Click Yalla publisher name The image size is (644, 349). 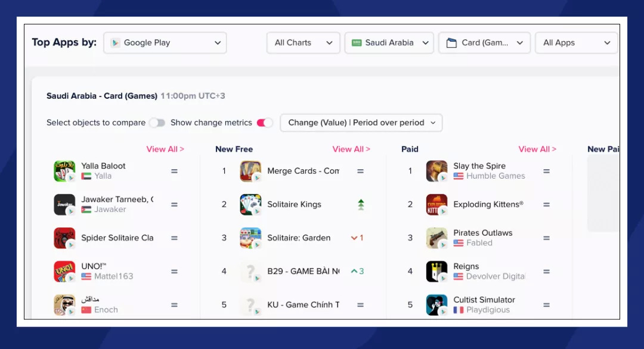click(103, 176)
